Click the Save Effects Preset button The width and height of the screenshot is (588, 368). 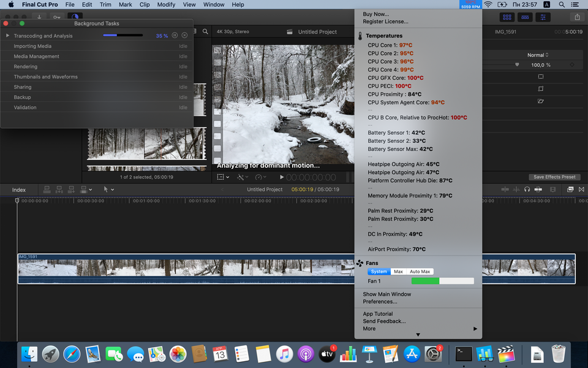[554, 177]
